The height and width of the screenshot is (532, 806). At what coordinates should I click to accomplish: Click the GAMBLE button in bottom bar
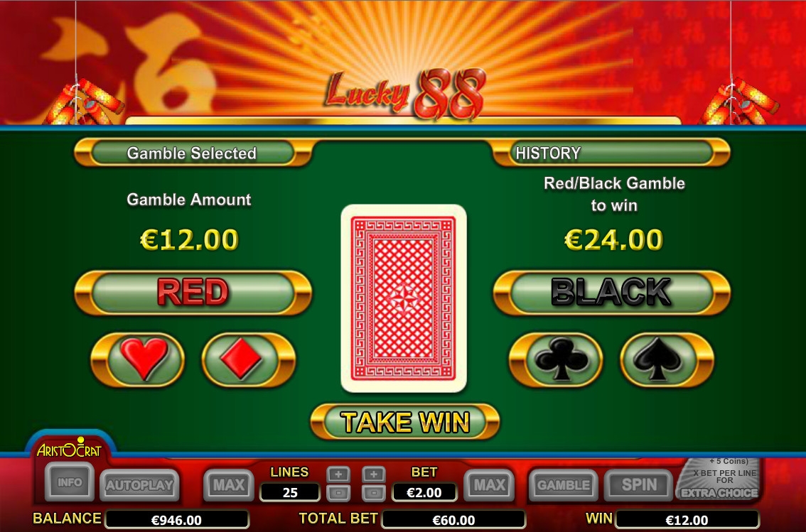[564, 485]
